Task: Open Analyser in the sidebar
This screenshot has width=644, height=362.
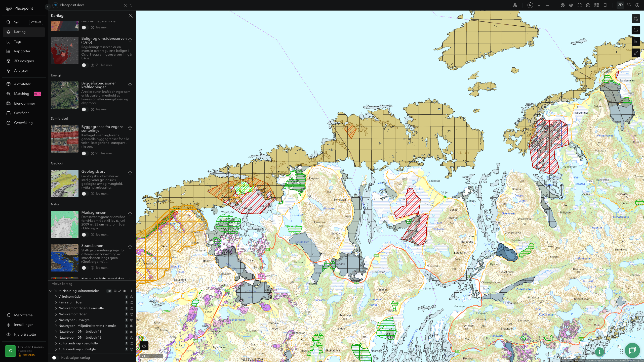Action: point(24,71)
